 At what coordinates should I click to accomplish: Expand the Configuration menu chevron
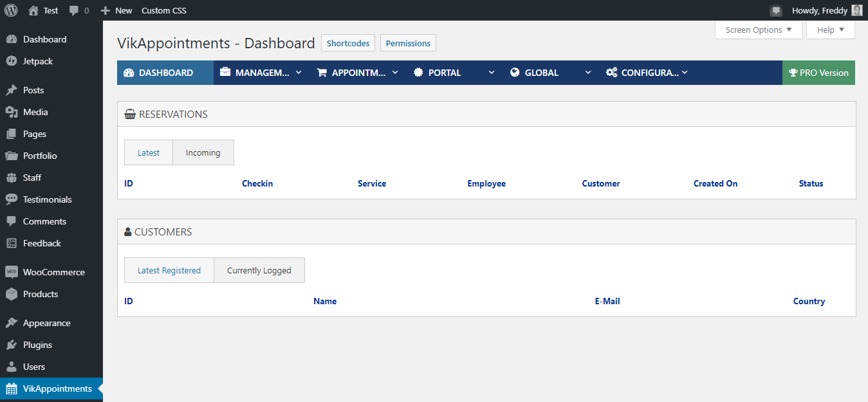(685, 73)
